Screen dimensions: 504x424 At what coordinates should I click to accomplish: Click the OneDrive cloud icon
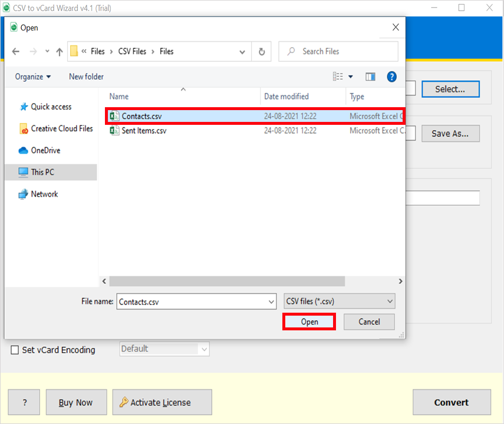(23, 150)
